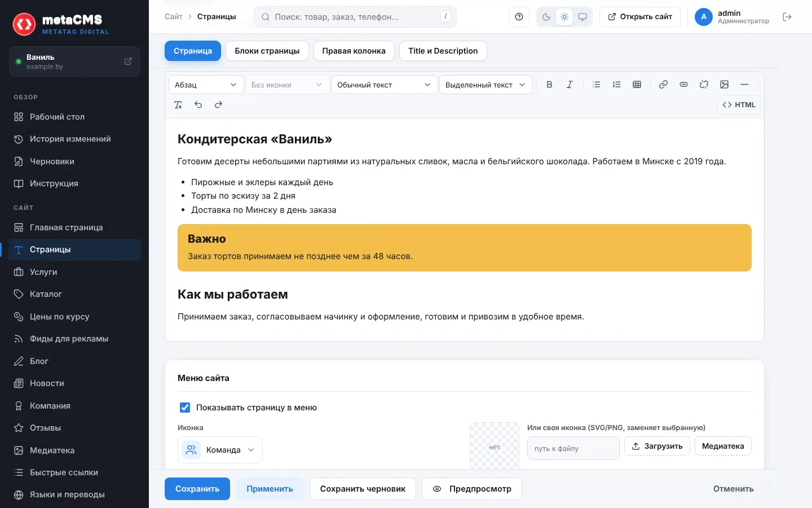Screen dimensions: 812x508
Task: Open 'Title и Description' tab
Action: pyautogui.click(x=443, y=51)
